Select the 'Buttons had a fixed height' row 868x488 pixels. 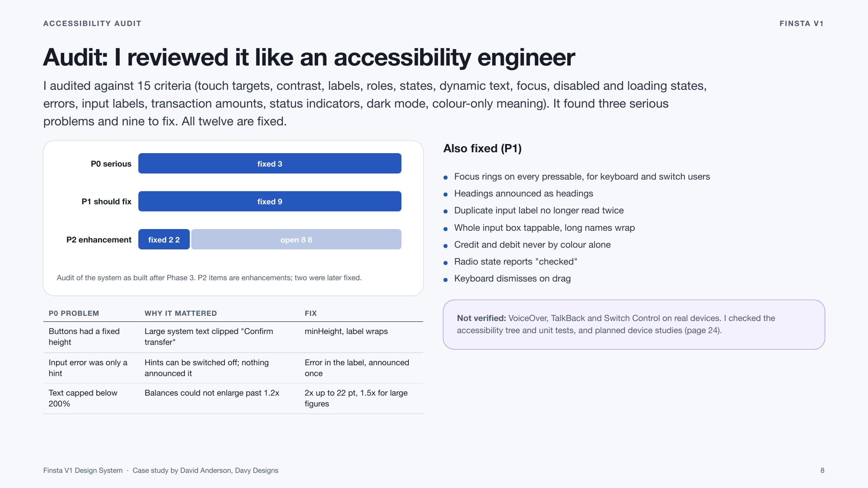pyautogui.click(x=233, y=337)
